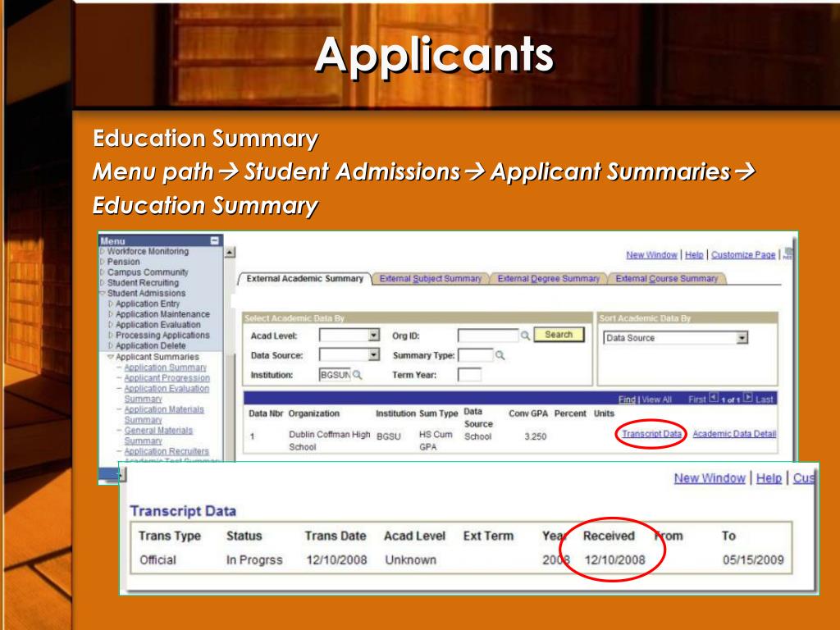Click into Org ID input field

(x=488, y=336)
